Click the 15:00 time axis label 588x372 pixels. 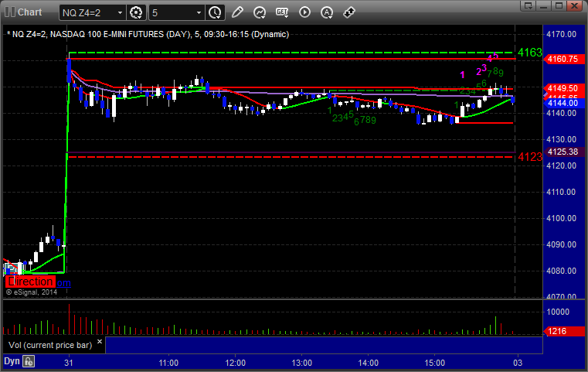click(434, 363)
